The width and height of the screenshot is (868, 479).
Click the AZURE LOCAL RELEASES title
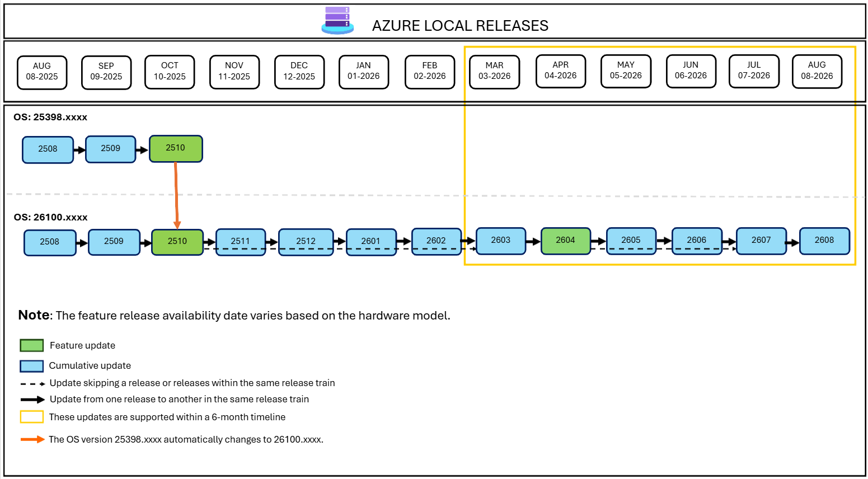[460, 26]
